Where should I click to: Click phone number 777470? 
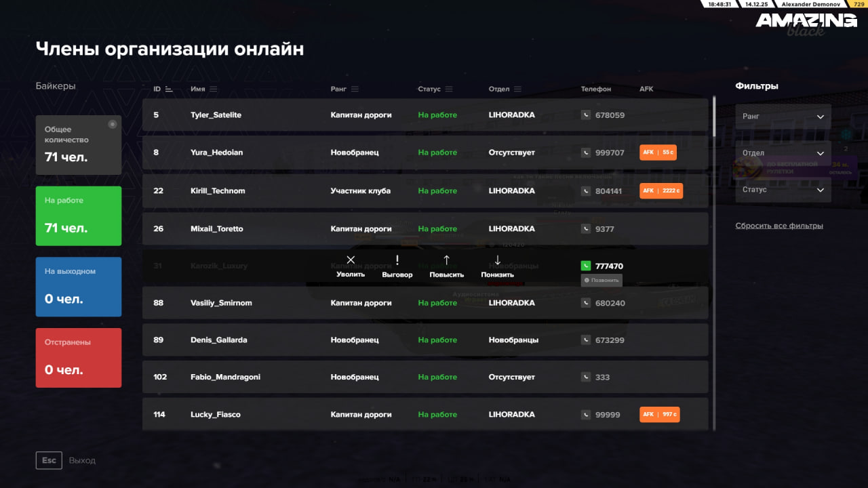click(x=609, y=266)
